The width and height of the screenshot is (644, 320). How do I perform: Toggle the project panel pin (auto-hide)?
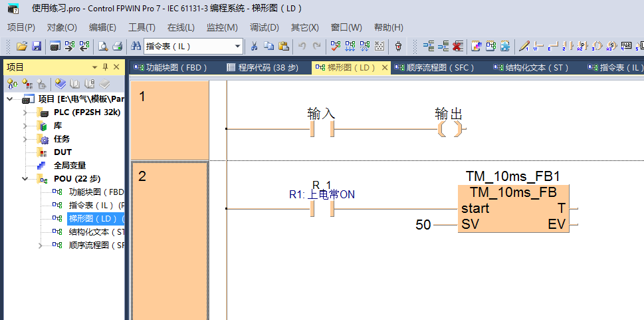(x=105, y=67)
